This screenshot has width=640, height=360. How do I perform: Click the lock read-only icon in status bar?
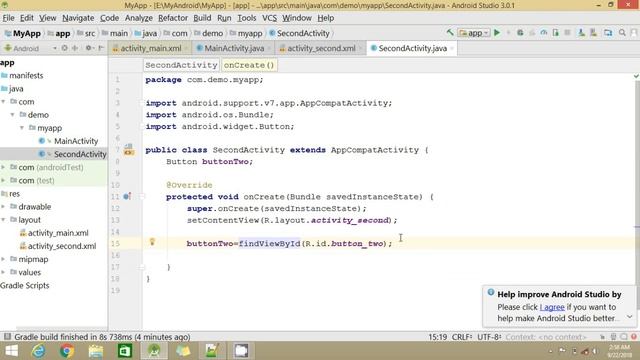[x=602, y=337]
